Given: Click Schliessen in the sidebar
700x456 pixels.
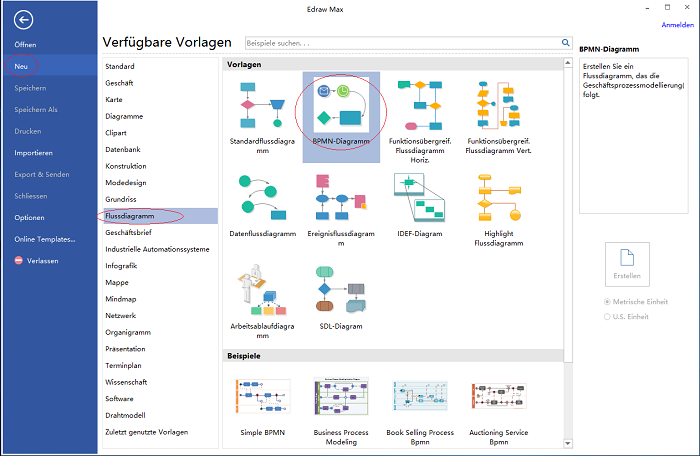Looking at the screenshot, I should point(31,196).
